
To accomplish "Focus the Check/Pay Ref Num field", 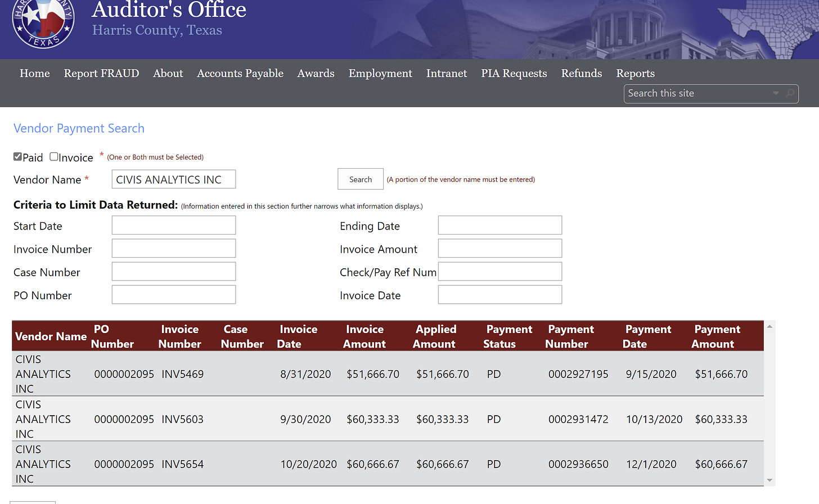I will tap(500, 272).
